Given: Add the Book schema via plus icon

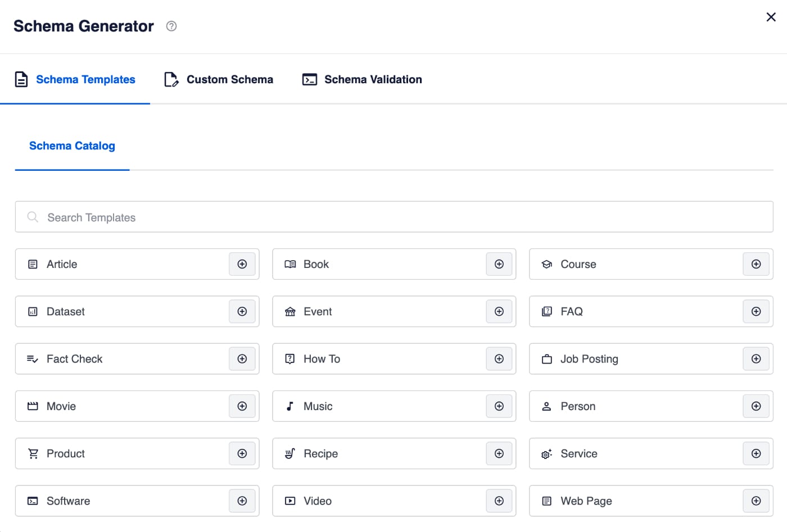Looking at the screenshot, I should click(x=499, y=264).
